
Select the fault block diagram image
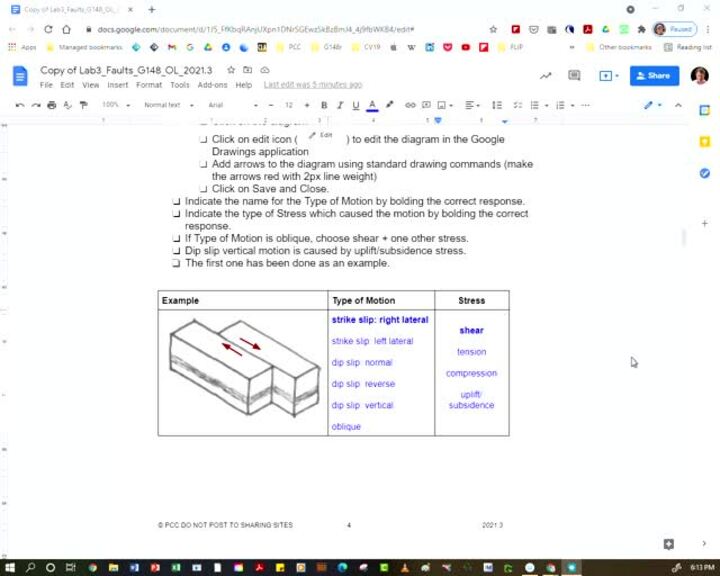[x=244, y=368]
